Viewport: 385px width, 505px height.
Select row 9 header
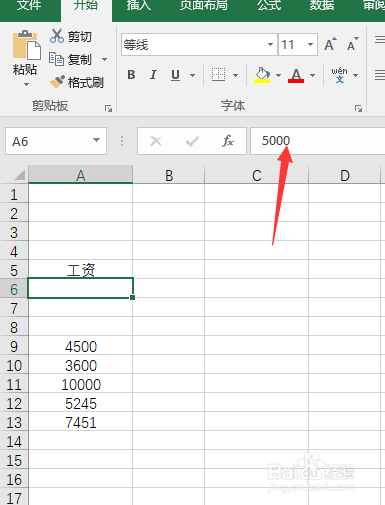14,346
